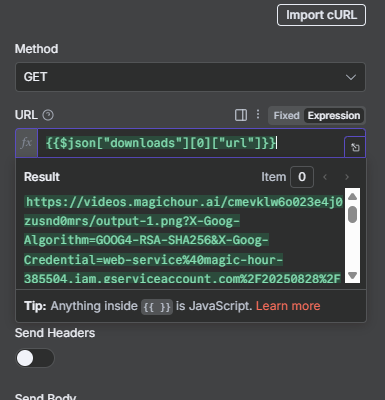Click the result line "Credential=web-service%40magic-hour-"
The height and width of the screenshot is (400, 385).
coord(153,260)
